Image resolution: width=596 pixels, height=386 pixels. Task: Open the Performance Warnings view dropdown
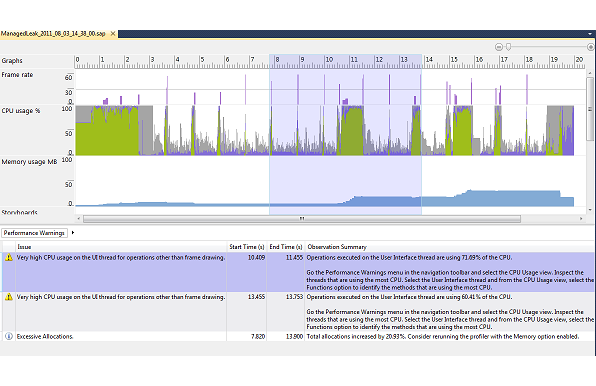pyautogui.click(x=34, y=233)
